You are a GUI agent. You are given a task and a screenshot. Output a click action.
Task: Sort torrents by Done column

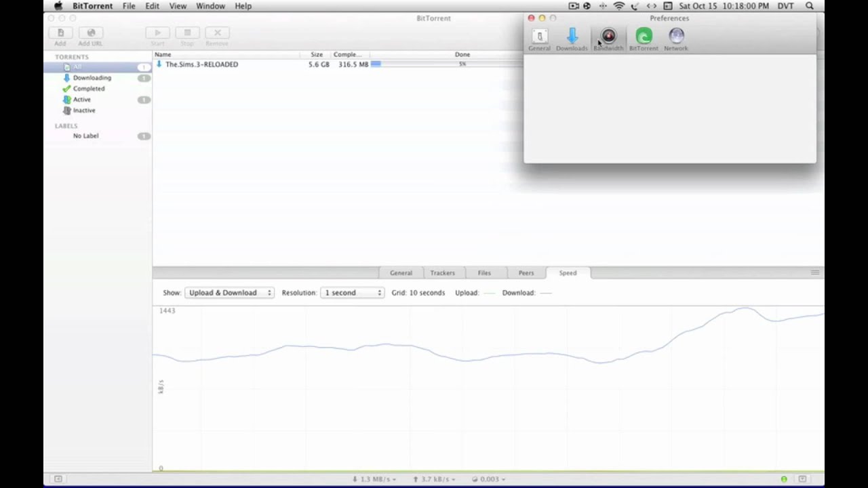[462, 54]
